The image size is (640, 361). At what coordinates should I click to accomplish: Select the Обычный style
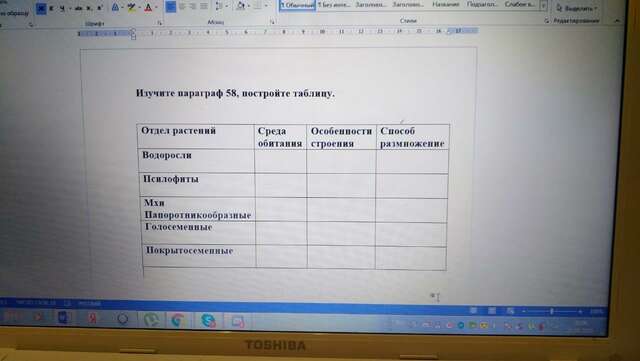(298, 5)
